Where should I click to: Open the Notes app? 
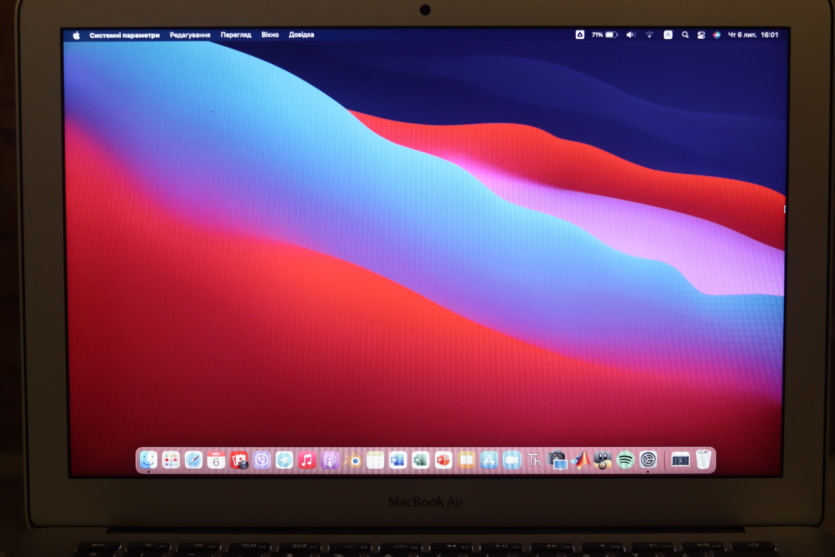375,460
